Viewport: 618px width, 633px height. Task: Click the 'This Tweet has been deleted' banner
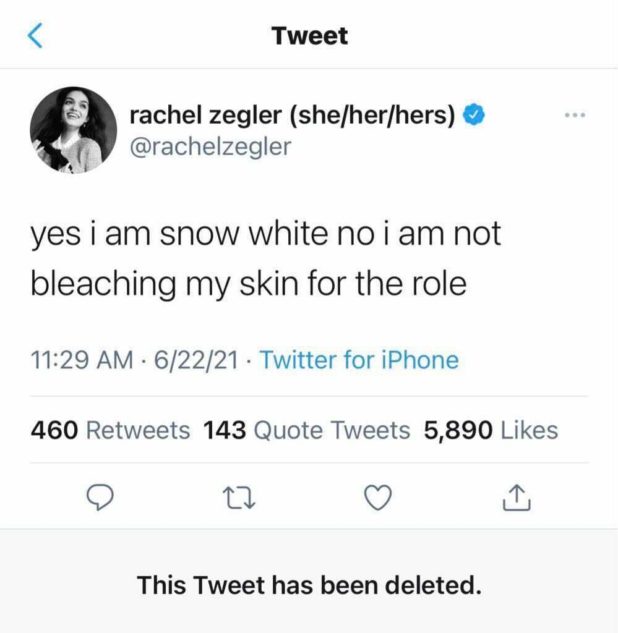(309, 584)
